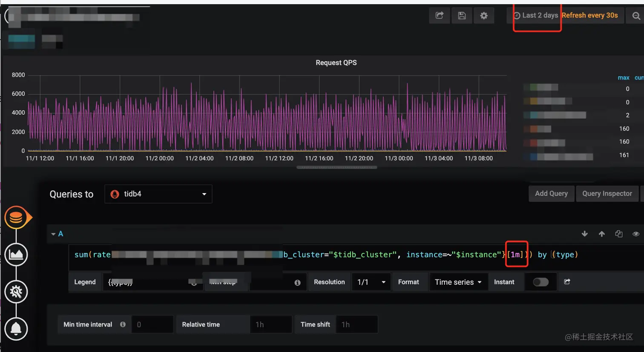This screenshot has height=352, width=644.
Task: Open the Query Inspector
Action: click(x=607, y=193)
